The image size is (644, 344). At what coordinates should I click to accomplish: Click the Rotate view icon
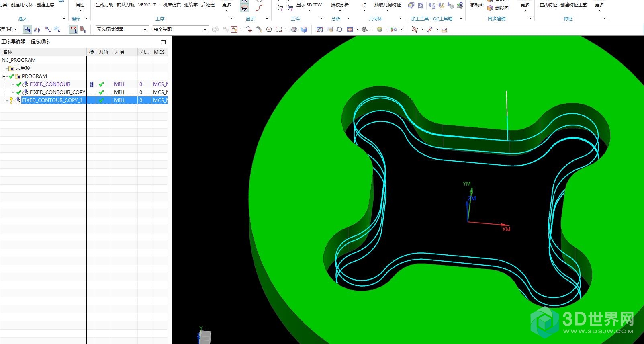[339, 29]
